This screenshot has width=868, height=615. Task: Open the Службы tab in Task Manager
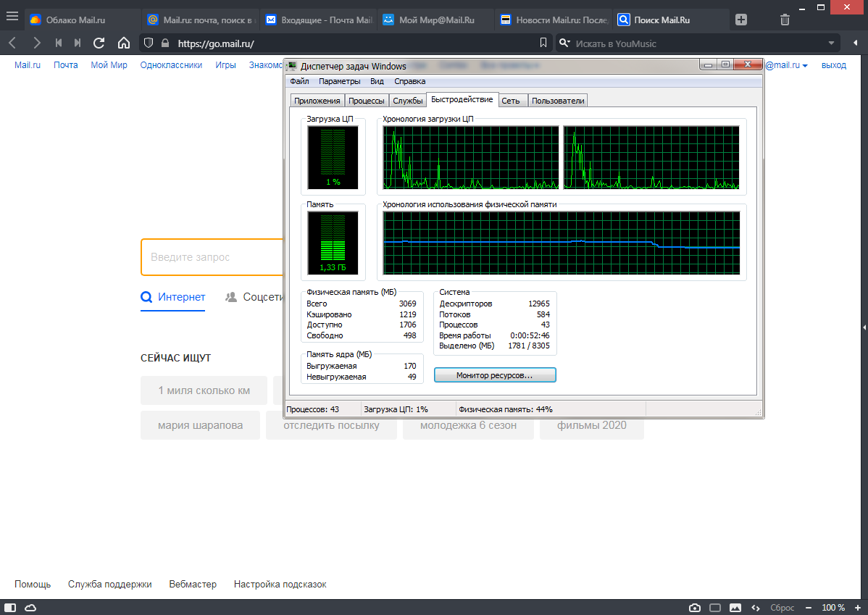(x=408, y=101)
